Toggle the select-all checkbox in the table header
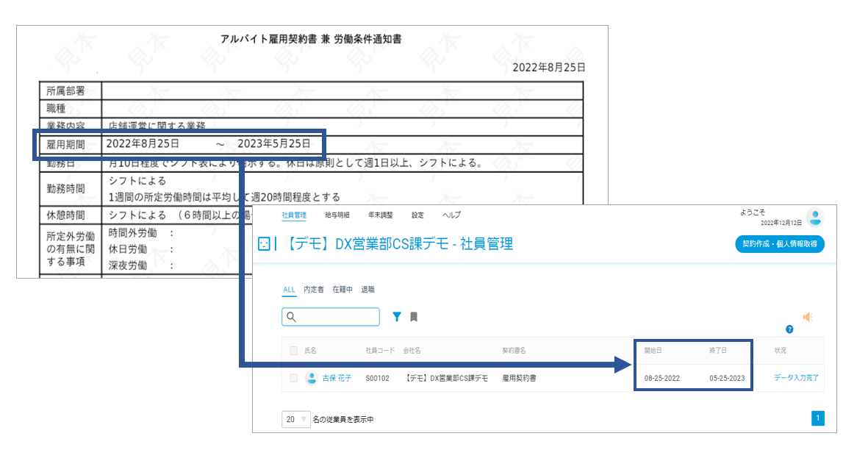This screenshot has width=868, height=472. (x=293, y=351)
